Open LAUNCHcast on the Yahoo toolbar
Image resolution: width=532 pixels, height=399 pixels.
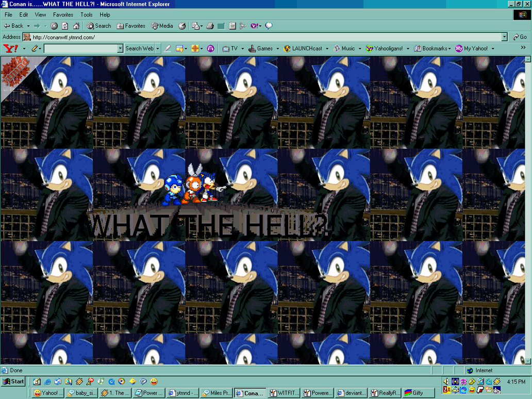(303, 48)
